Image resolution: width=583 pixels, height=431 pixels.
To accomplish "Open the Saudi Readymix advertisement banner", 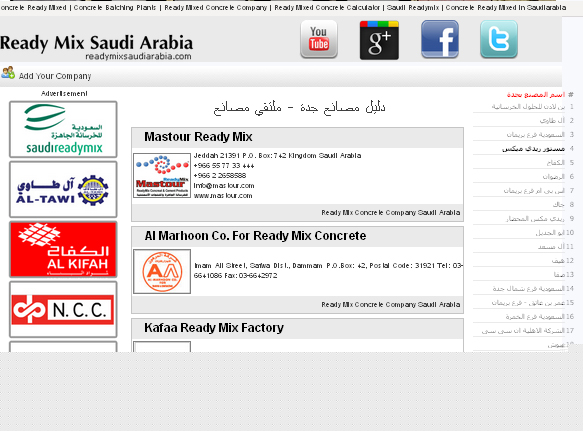I will 63,129.
